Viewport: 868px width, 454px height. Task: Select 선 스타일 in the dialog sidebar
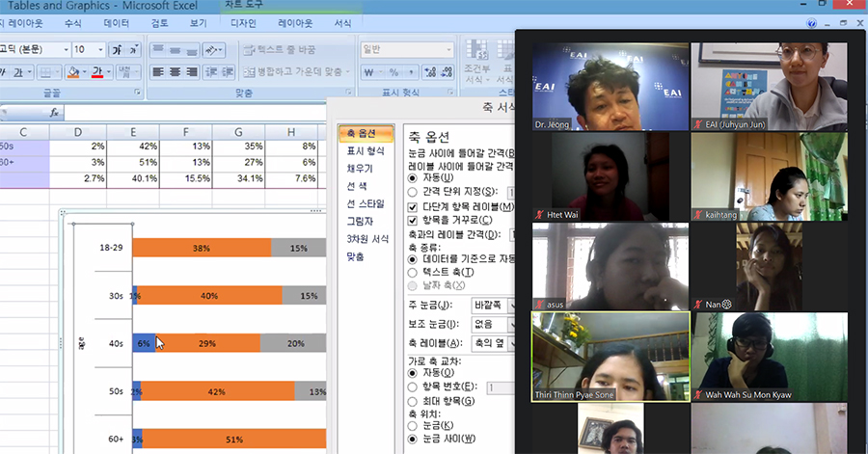(366, 204)
